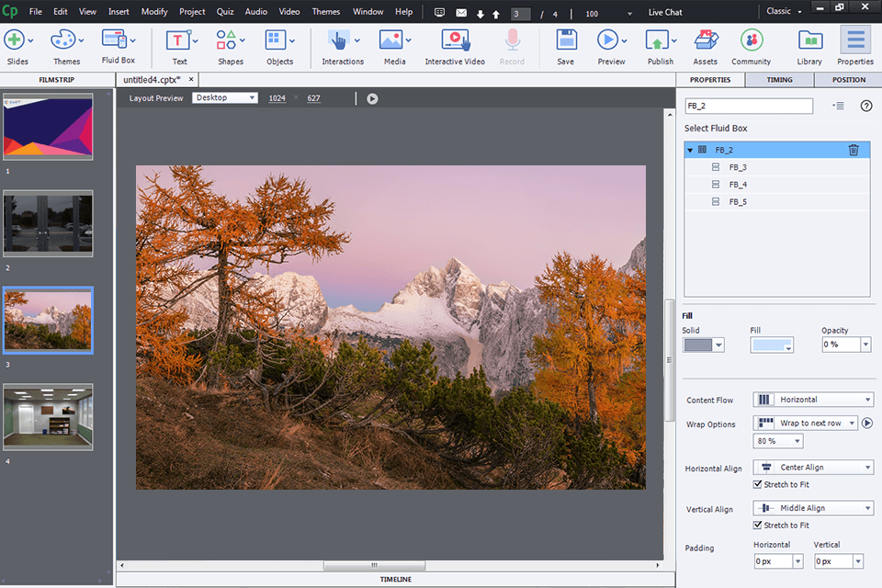Click the Publish icon

(656, 40)
